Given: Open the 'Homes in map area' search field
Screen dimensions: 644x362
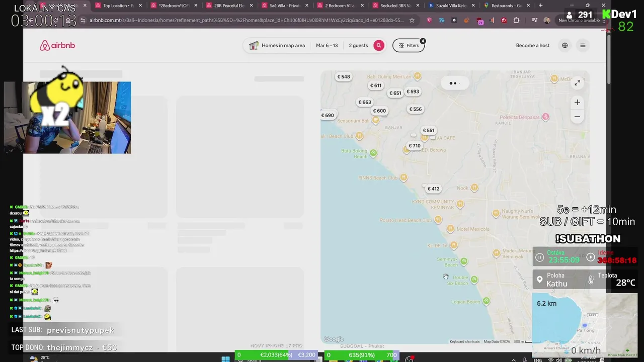Looking at the screenshot, I should pyautogui.click(x=278, y=45).
